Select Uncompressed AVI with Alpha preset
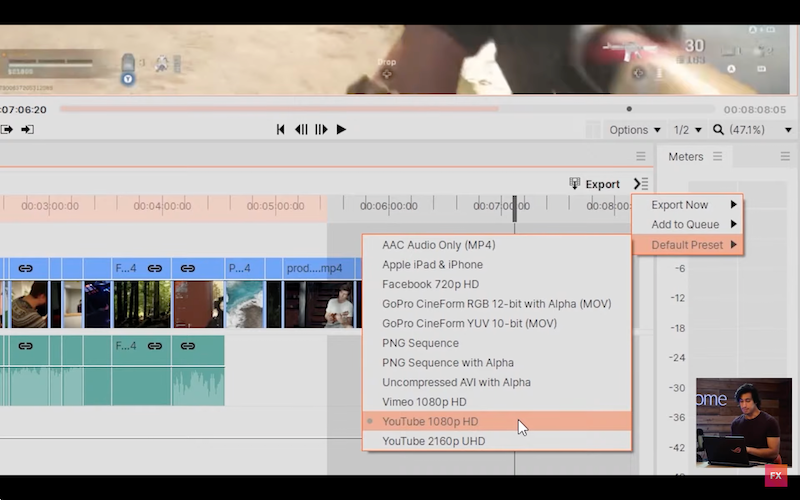Image resolution: width=800 pixels, height=500 pixels. (497, 382)
